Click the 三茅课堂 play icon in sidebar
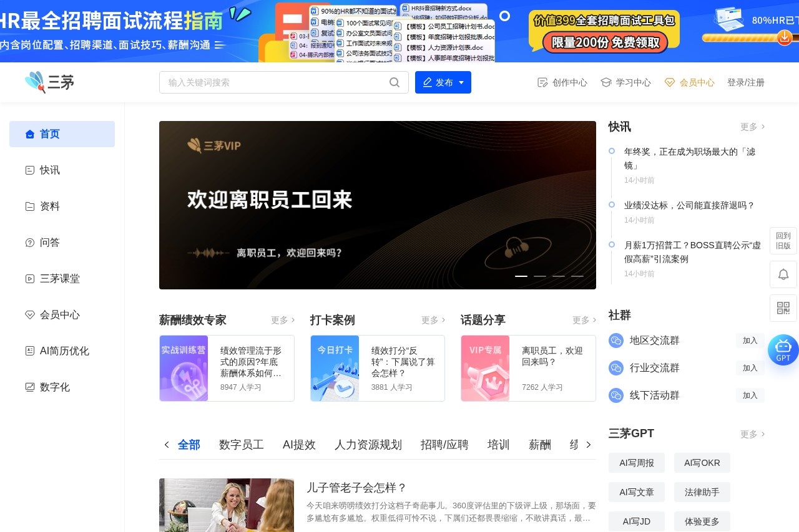The height and width of the screenshot is (532, 799). point(29,279)
